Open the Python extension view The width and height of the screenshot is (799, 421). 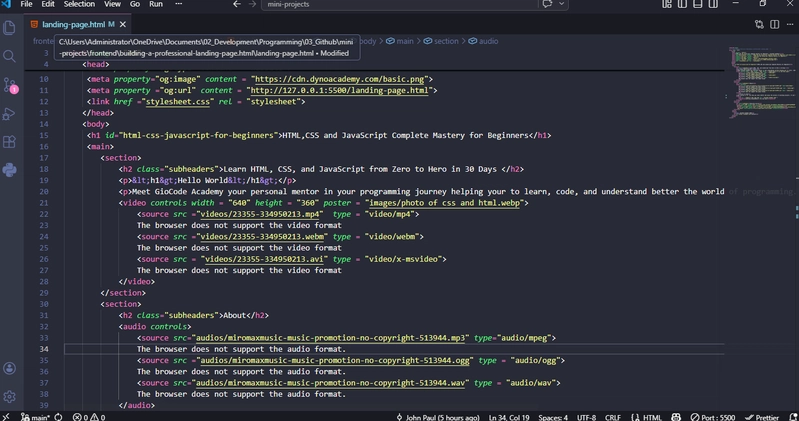pos(9,170)
